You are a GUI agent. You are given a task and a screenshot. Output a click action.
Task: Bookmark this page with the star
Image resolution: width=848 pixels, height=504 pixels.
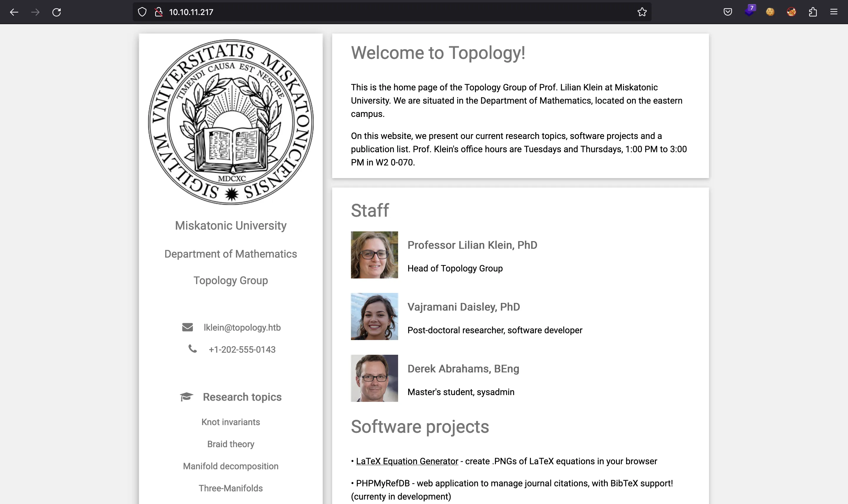(642, 12)
